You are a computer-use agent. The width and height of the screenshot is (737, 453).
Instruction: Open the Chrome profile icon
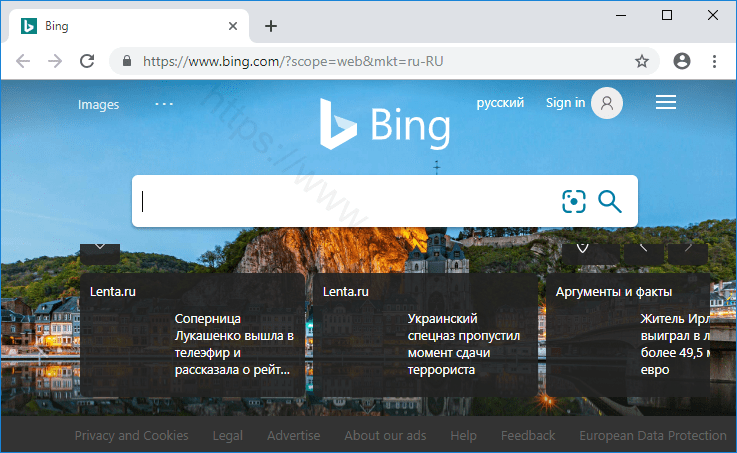pyautogui.click(x=682, y=61)
